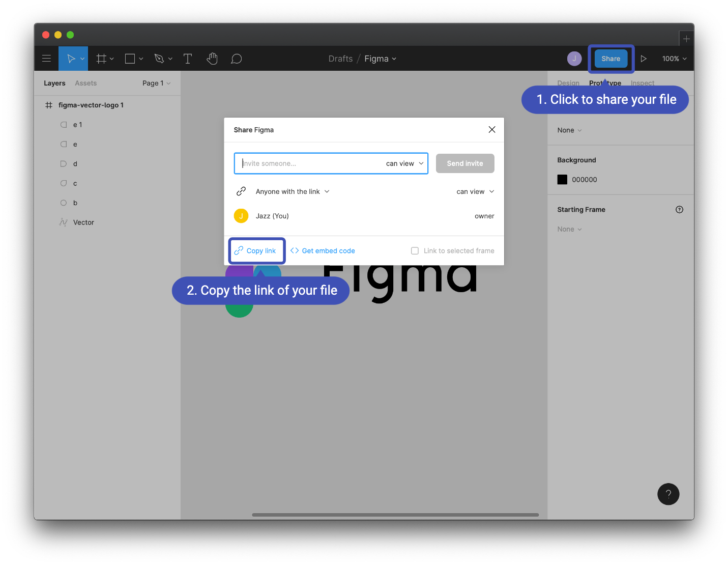Click the Copy link button
Screen dimensions: 728x565
pos(255,251)
